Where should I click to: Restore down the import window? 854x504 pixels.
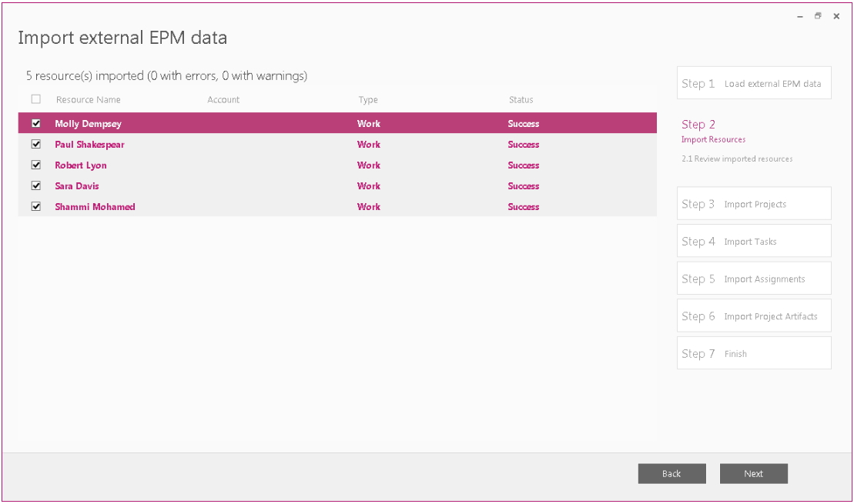[x=818, y=16]
